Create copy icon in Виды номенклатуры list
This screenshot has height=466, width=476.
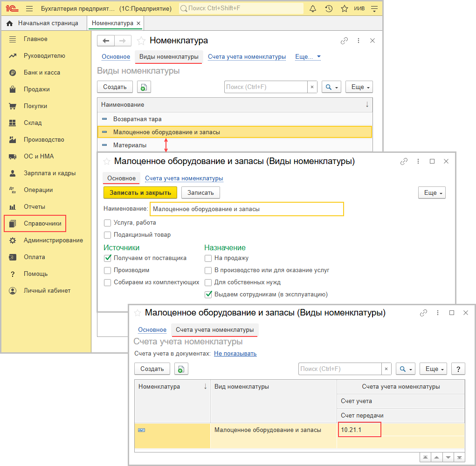coord(144,87)
